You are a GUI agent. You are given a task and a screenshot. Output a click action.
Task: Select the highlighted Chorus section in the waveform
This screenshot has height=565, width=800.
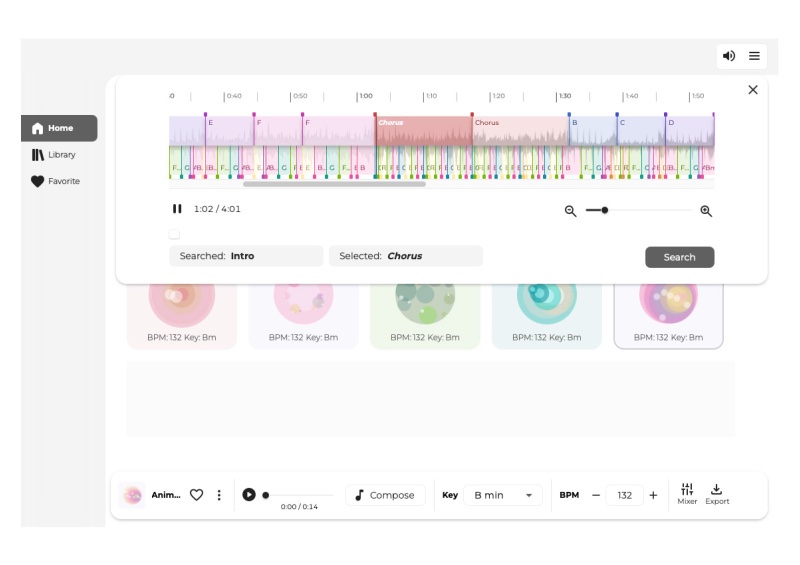pos(422,132)
